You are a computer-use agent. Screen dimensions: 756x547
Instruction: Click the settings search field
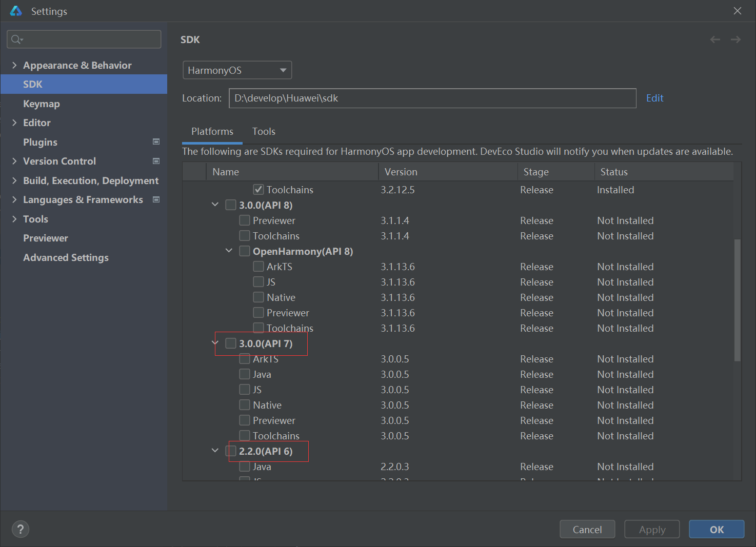tap(84, 39)
